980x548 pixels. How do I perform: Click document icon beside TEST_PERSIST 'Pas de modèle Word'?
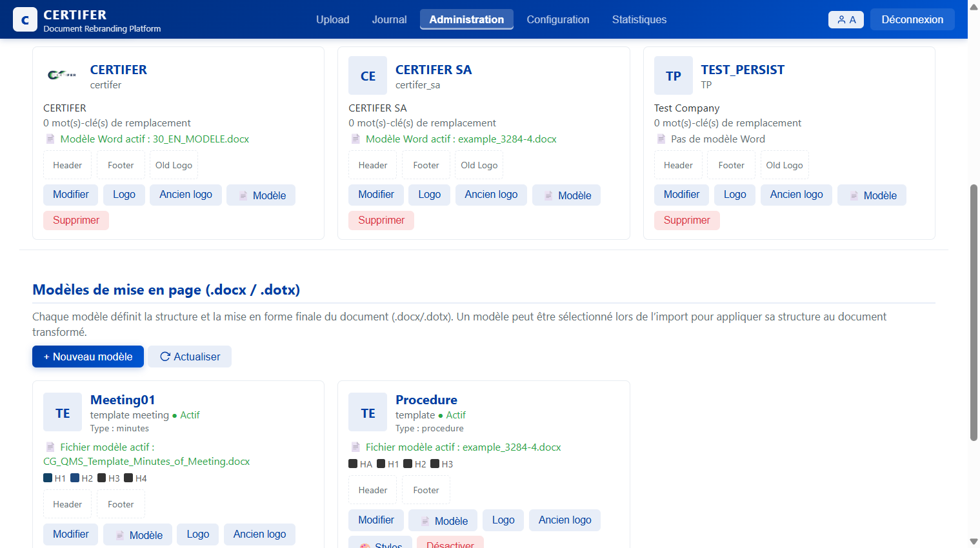pyautogui.click(x=661, y=139)
